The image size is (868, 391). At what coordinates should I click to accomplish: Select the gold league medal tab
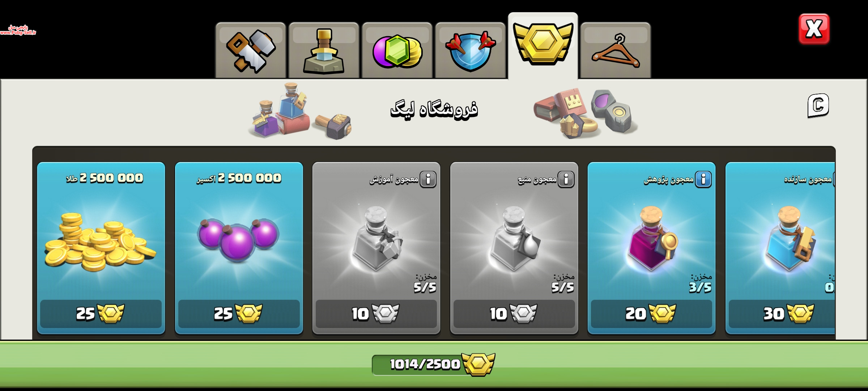tap(543, 46)
